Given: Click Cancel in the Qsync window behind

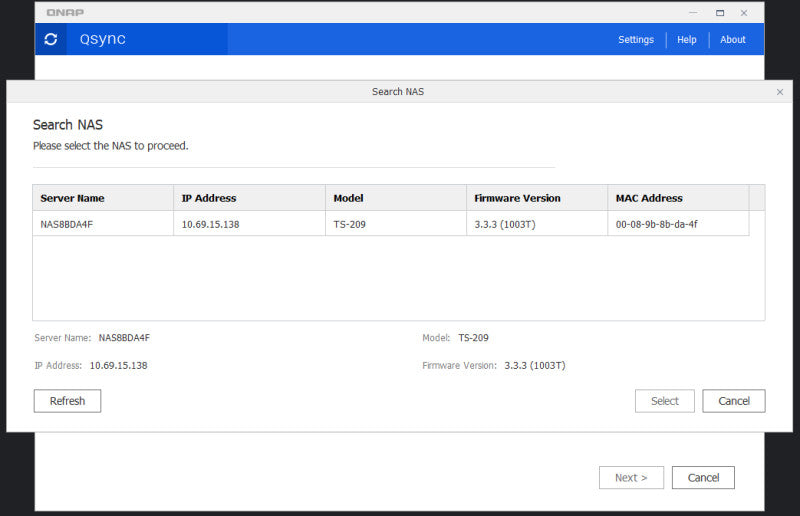Looking at the screenshot, I should (703, 477).
